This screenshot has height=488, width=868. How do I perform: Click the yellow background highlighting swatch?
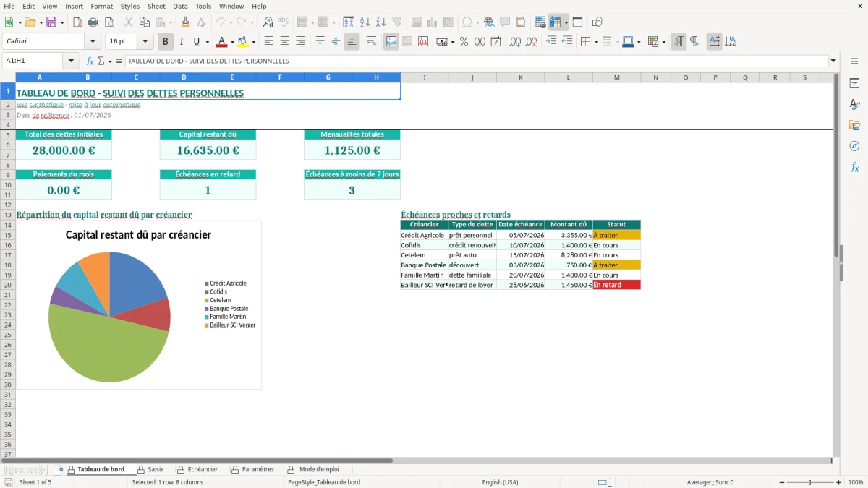(242, 42)
